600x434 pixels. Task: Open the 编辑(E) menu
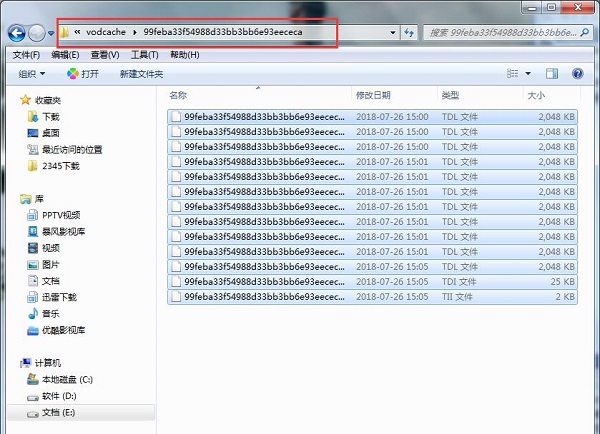point(65,55)
